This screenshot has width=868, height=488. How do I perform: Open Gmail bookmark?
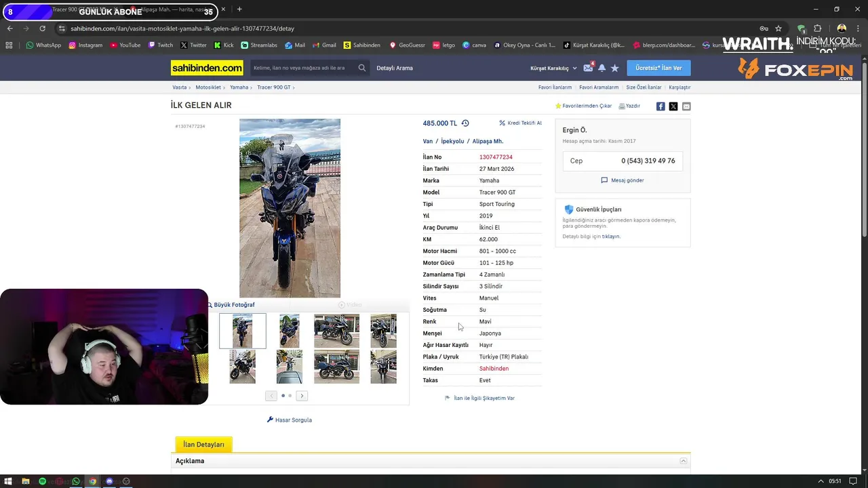(x=324, y=45)
